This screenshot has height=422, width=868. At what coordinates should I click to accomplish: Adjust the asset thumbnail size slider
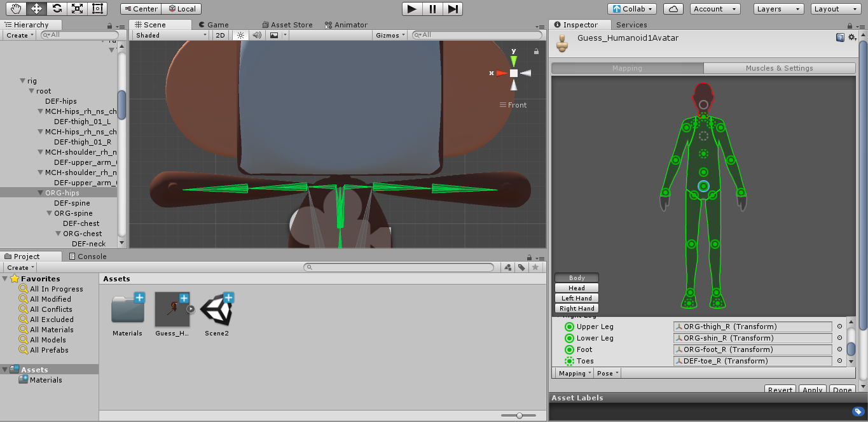point(520,415)
